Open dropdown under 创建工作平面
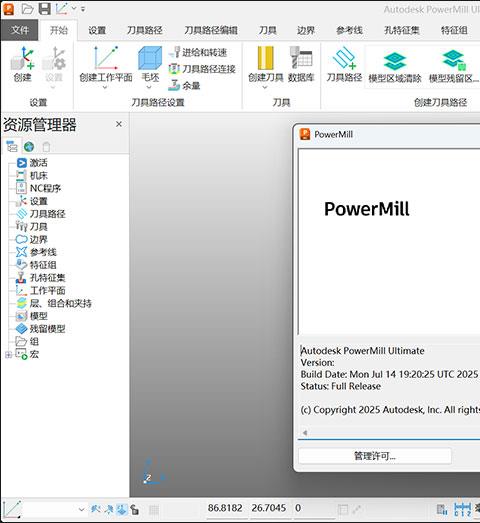 coord(105,87)
